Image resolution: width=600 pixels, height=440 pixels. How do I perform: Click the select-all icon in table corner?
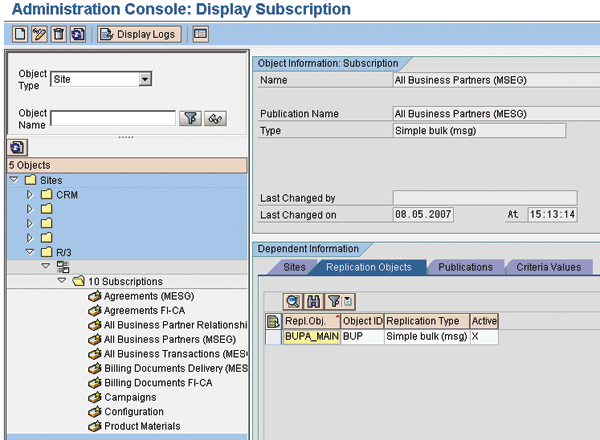coord(273,321)
